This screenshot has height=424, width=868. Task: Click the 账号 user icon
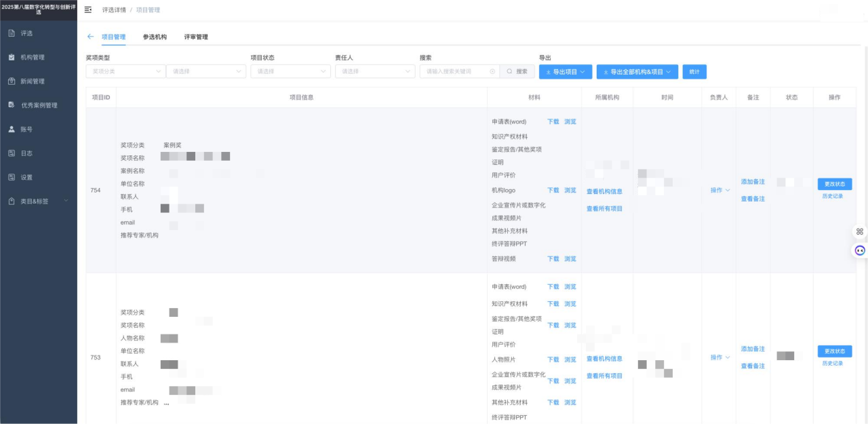point(12,129)
